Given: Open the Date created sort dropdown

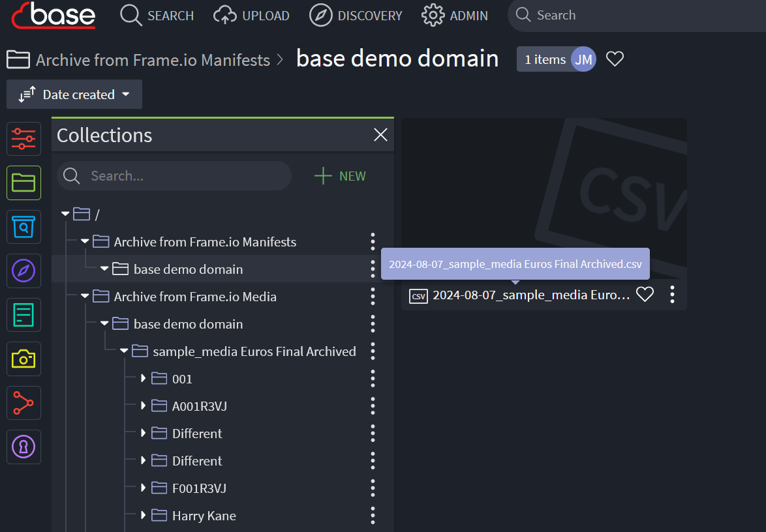Looking at the screenshot, I should coord(74,94).
